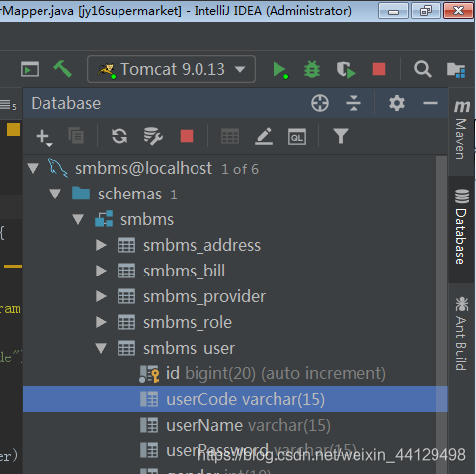This screenshot has height=474, width=476.
Task: Select smbms_user table name
Action: point(189,349)
